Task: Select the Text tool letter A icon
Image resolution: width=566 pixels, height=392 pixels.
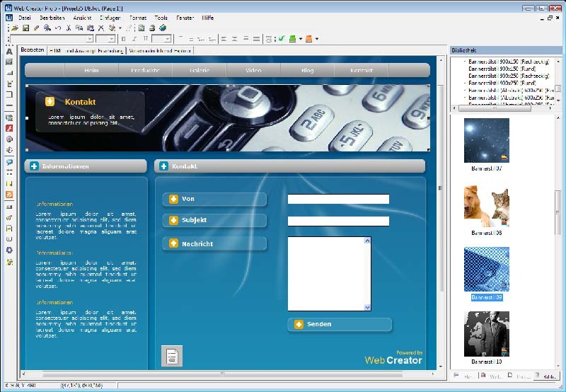Action: [x=9, y=52]
